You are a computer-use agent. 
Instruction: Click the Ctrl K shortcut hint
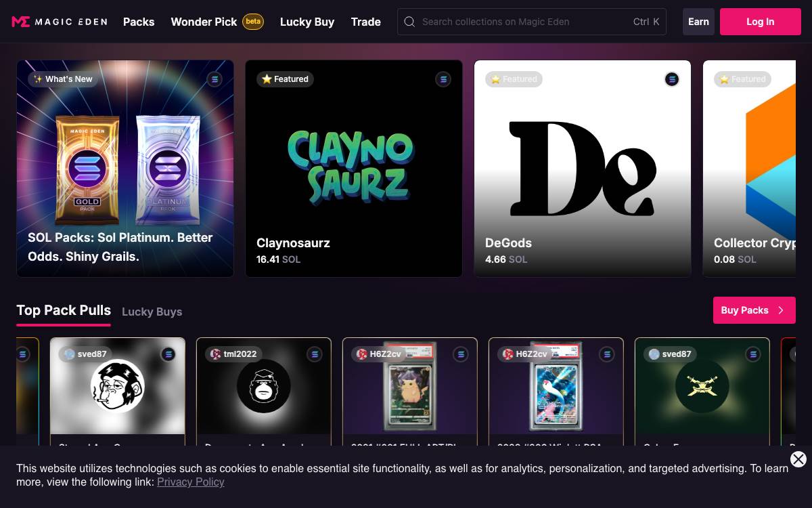(646, 22)
